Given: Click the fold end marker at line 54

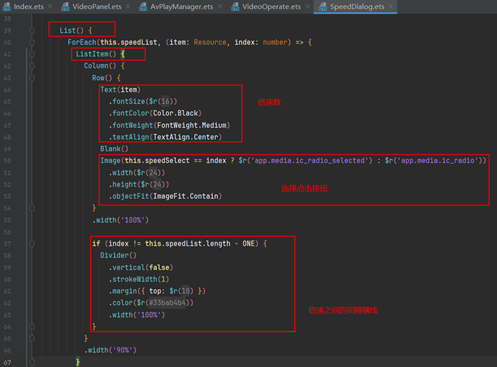Looking at the screenshot, I should pos(32,208).
